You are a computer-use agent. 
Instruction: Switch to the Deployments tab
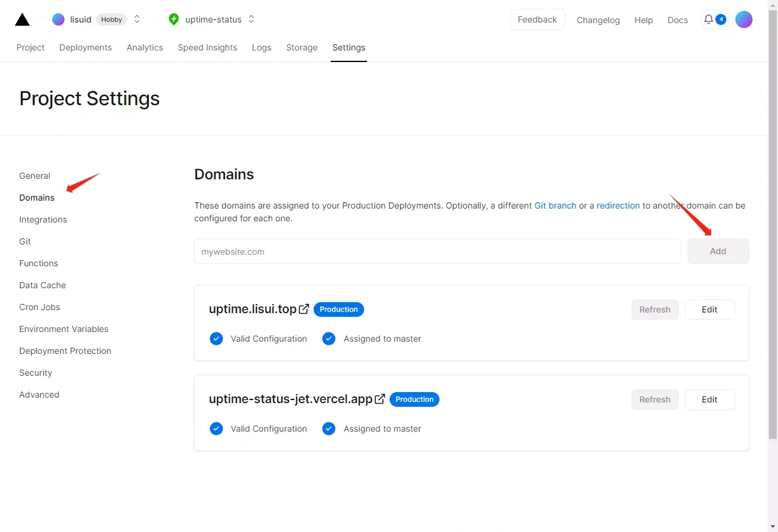[x=86, y=47]
